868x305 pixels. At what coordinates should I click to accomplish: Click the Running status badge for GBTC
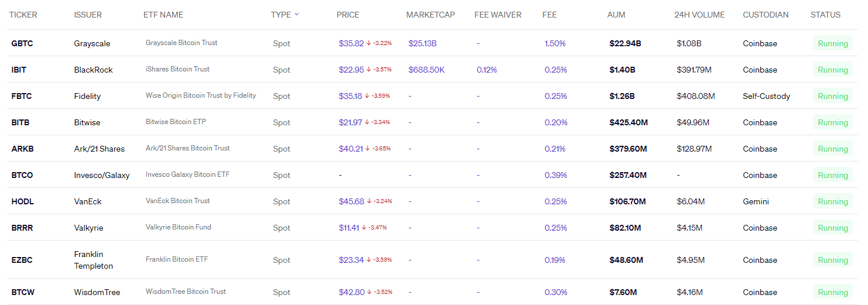coord(832,43)
